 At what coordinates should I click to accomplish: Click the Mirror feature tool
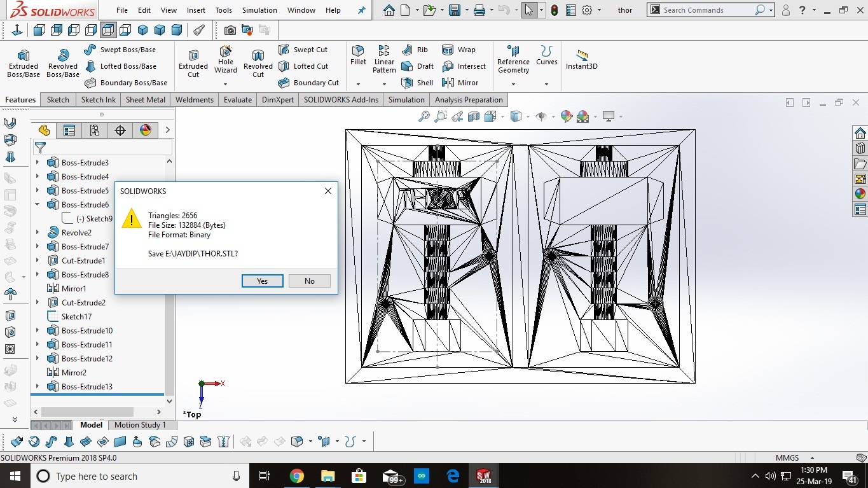click(x=460, y=83)
